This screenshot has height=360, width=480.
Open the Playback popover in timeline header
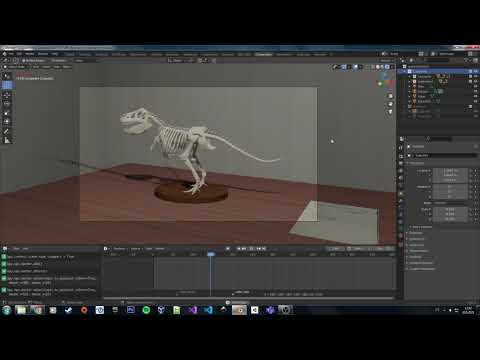click(120, 248)
